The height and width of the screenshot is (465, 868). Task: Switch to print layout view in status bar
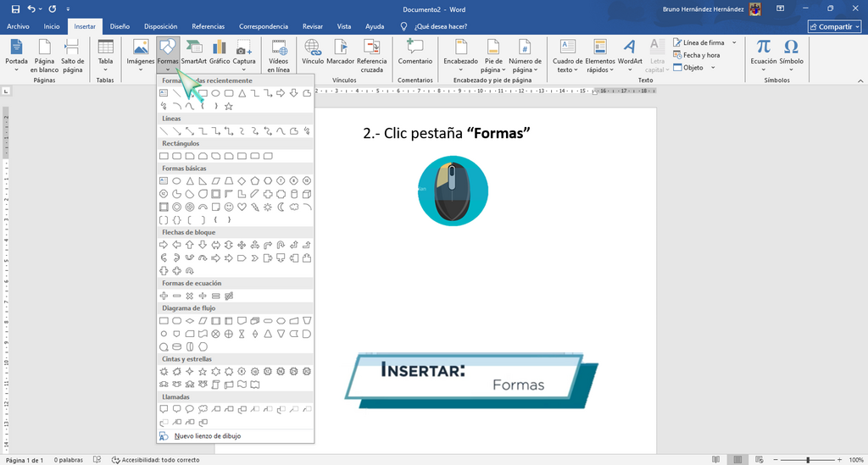(x=737, y=459)
